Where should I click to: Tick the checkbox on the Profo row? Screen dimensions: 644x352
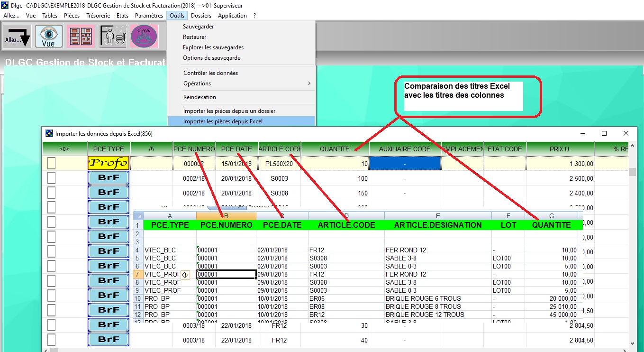[51, 163]
